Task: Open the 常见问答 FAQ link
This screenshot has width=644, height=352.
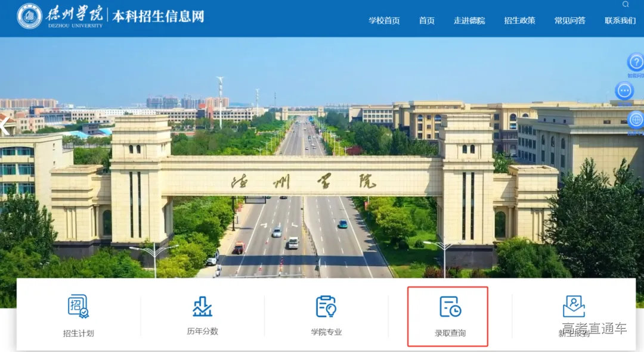Action: point(569,20)
